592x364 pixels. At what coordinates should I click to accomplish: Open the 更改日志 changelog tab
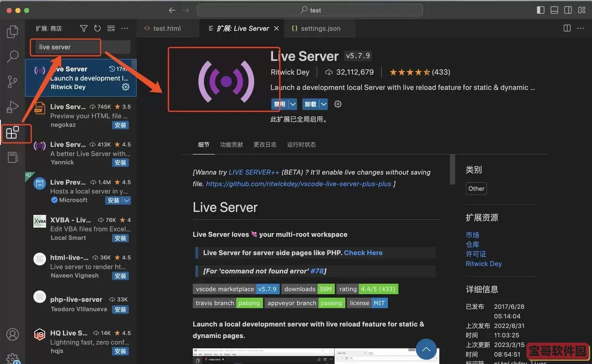tap(265, 144)
